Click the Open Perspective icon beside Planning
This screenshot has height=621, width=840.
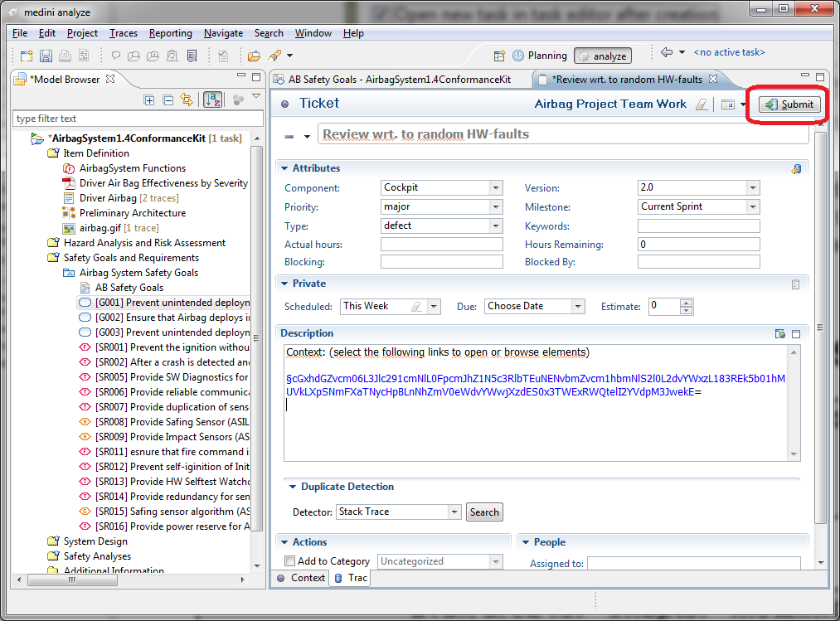click(499, 56)
